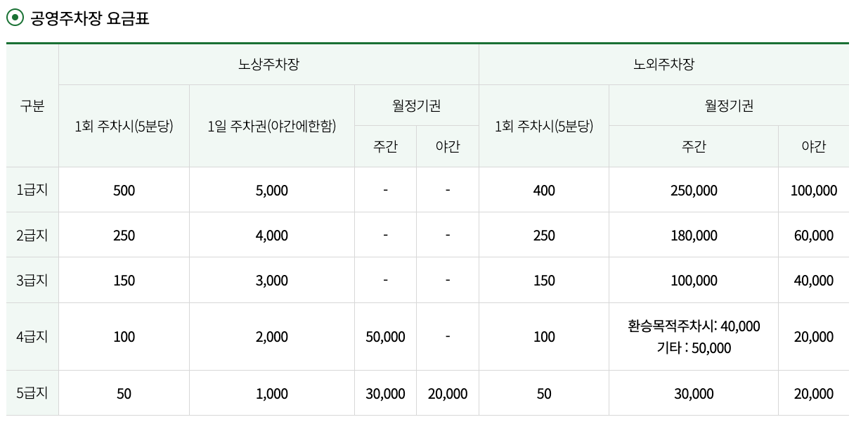The width and height of the screenshot is (868, 429).
Task: Select the 2급지 row label
Action: (32, 235)
